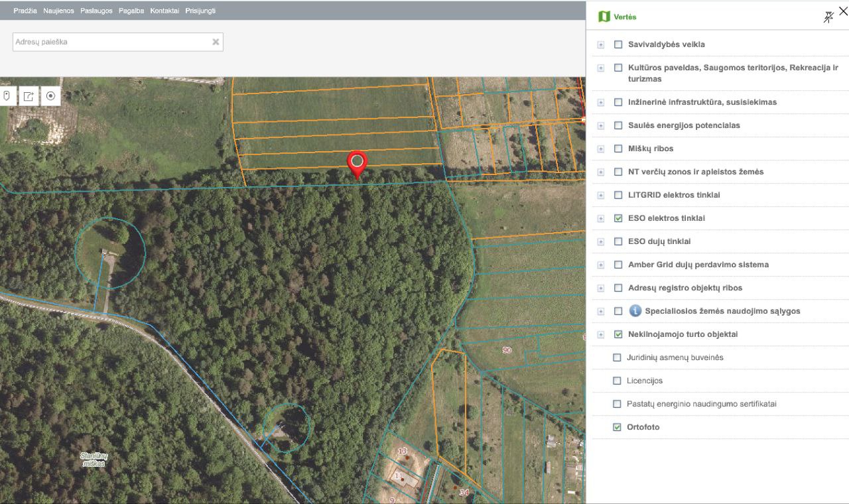Click the green map icon beside Vertės
This screenshot has height=504, width=849.
[x=604, y=17]
